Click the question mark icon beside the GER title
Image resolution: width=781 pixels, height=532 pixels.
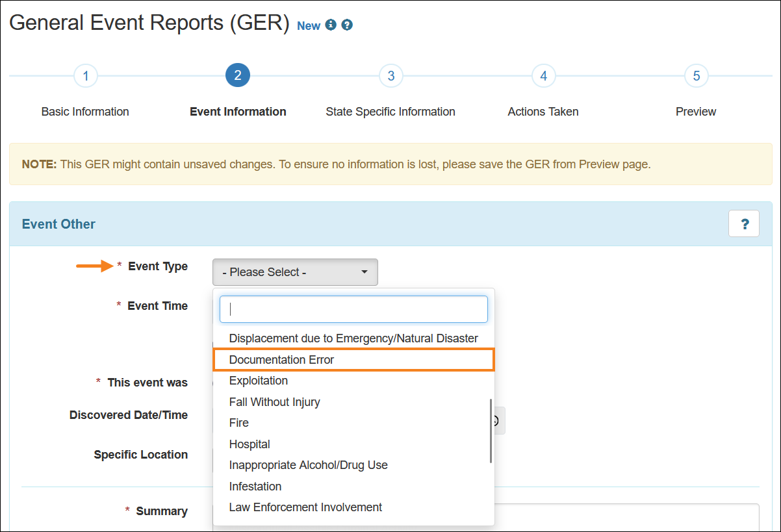click(347, 25)
